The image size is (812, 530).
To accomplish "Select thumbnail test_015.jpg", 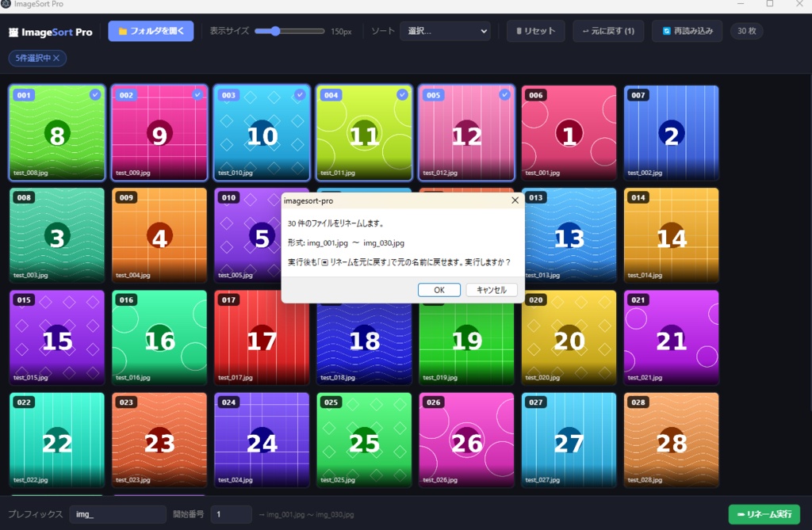I will click(x=57, y=337).
